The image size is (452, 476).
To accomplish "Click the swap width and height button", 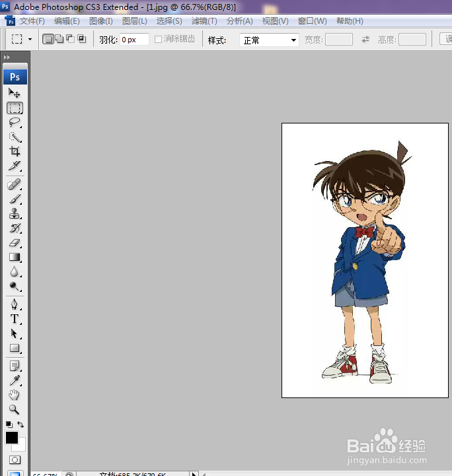I will [x=365, y=39].
